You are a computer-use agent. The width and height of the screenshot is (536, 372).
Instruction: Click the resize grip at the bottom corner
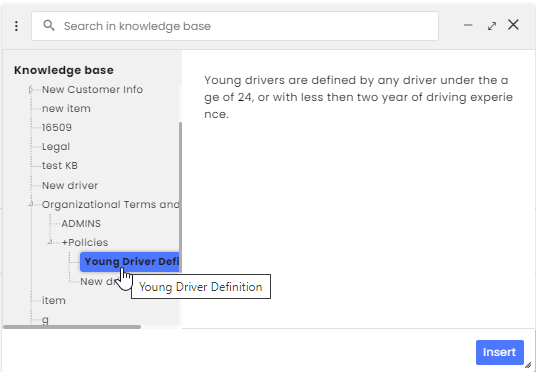click(528, 365)
